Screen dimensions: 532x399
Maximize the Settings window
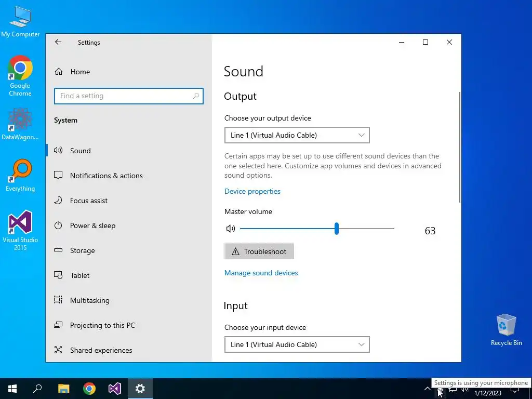coord(425,42)
